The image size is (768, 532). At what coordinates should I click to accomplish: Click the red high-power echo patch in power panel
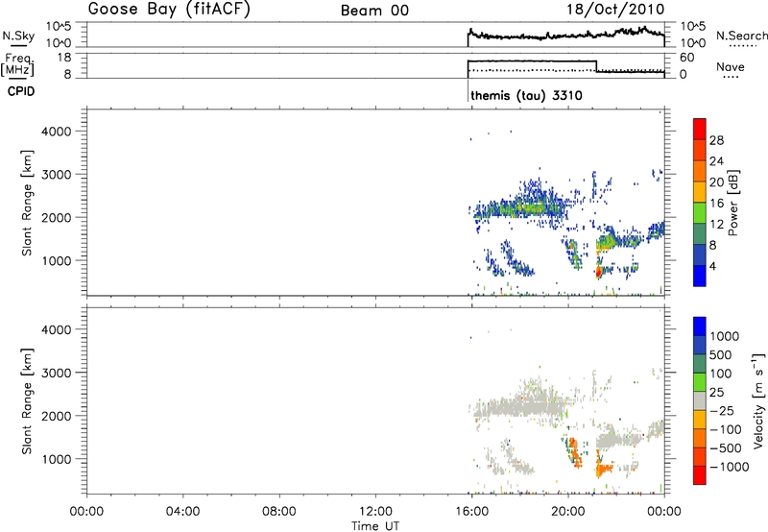[598, 271]
